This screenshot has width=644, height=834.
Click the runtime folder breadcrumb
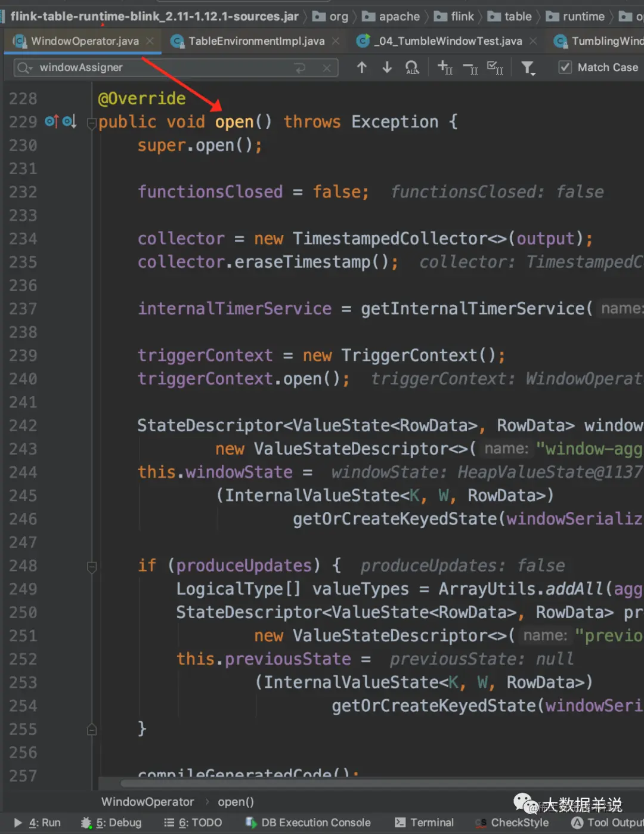(x=575, y=17)
